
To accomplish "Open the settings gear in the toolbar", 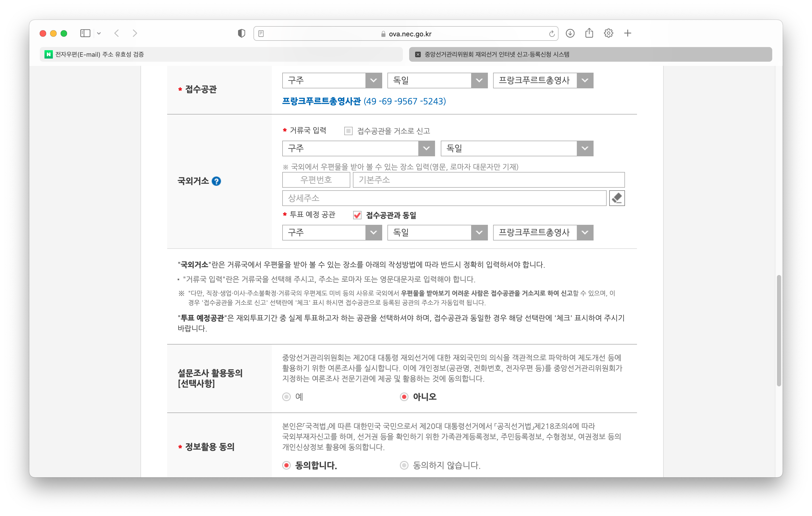I will click(x=608, y=33).
